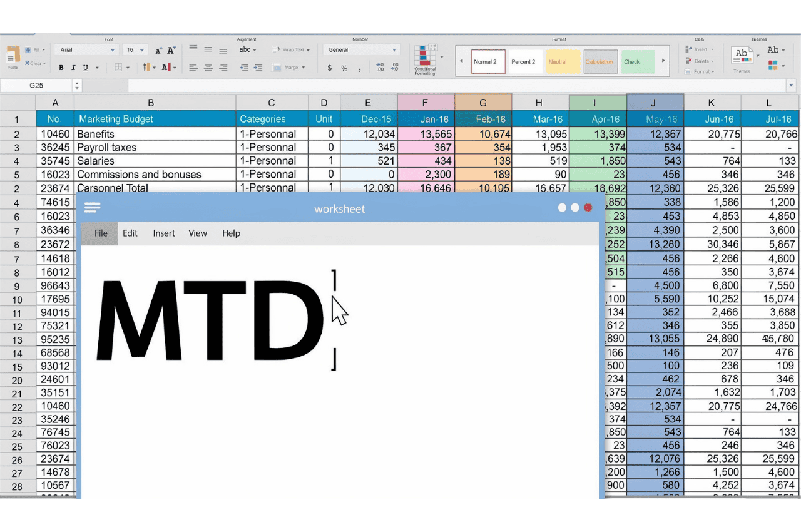
Task: Apply the Calculation cell style
Action: click(600, 62)
